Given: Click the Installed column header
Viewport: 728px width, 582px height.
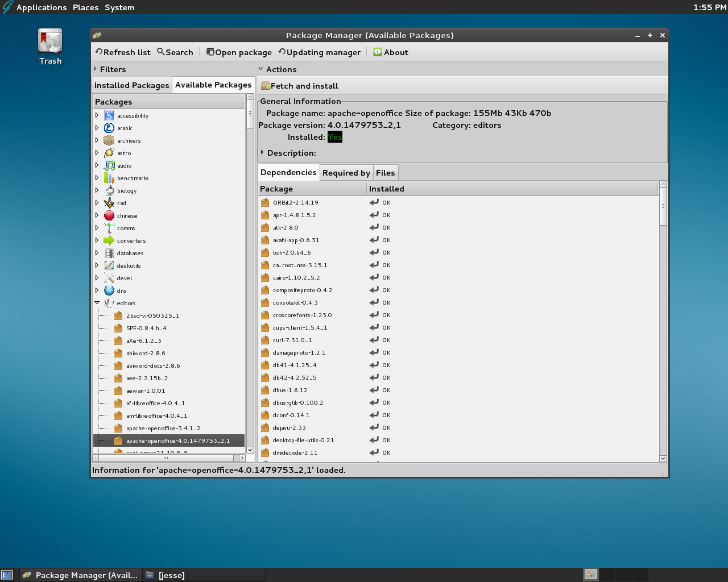Looking at the screenshot, I should click(x=512, y=189).
